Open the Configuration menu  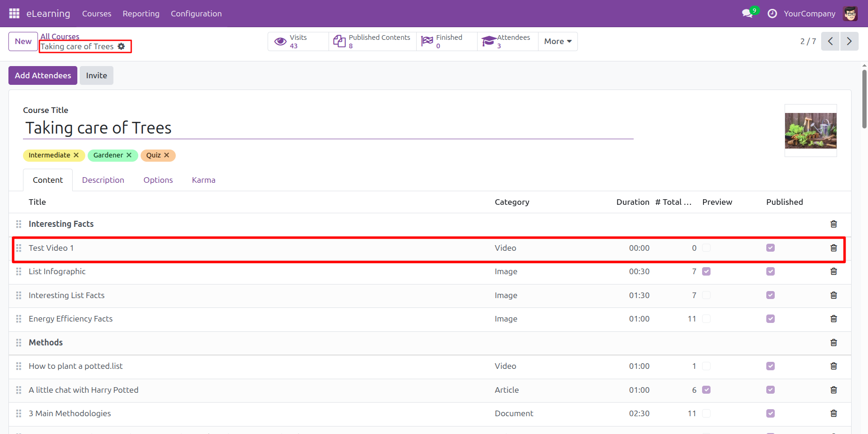coord(196,14)
